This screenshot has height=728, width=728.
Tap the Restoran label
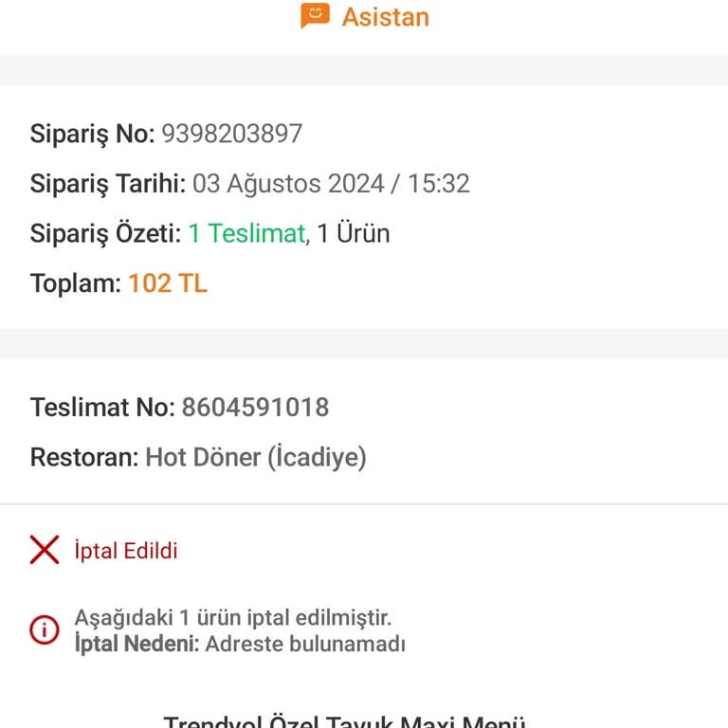click(84, 457)
